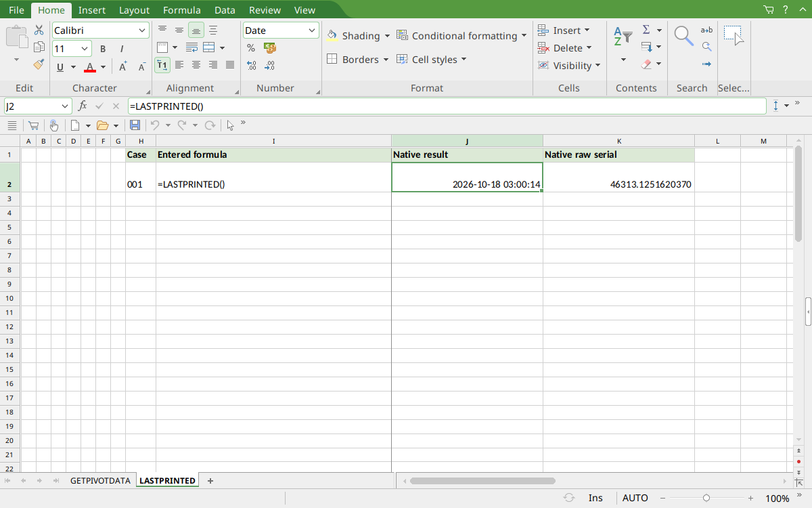Screen dimensions: 812x508
Task: Click the AutoSum sigma icon
Action: [646, 30]
